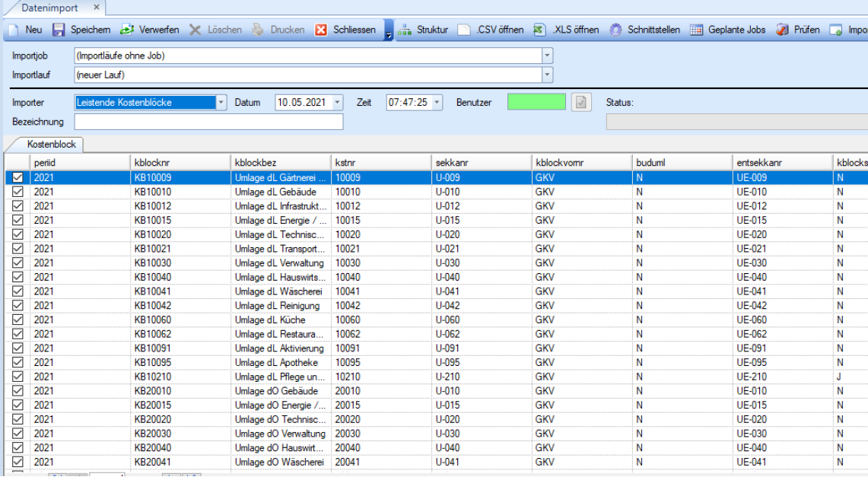Click the Neu new document icon
Viewport: 868px width, 477px height.
point(13,30)
